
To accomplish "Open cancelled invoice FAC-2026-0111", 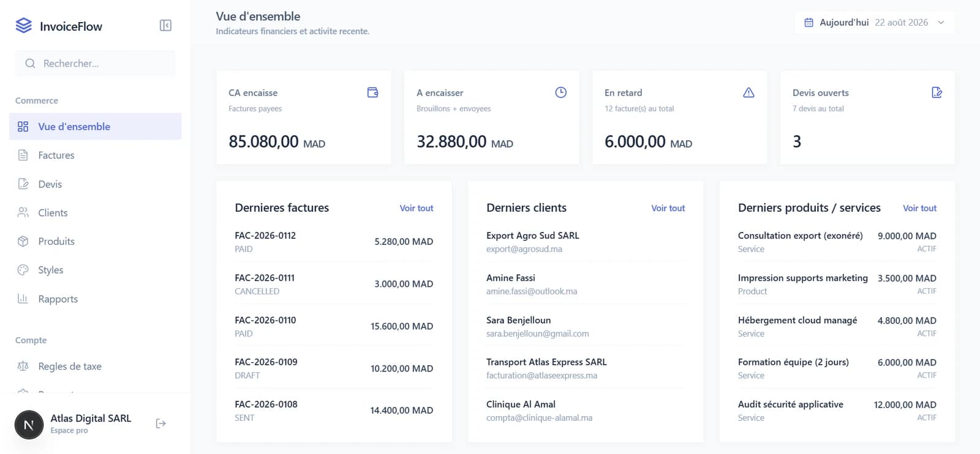I will click(x=334, y=284).
